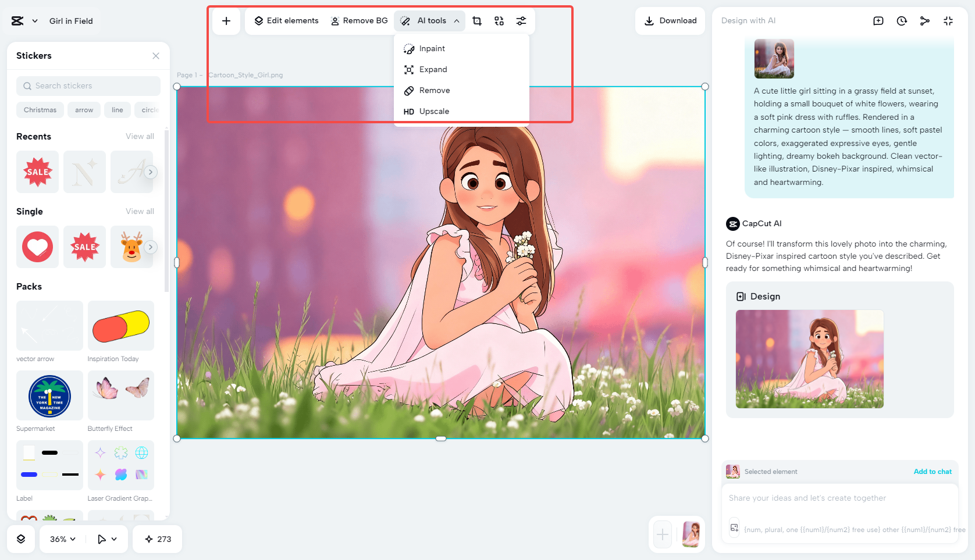Open the zoom level 36% dropdown
The width and height of the screenshot is (975, 560).
[61, 539]
